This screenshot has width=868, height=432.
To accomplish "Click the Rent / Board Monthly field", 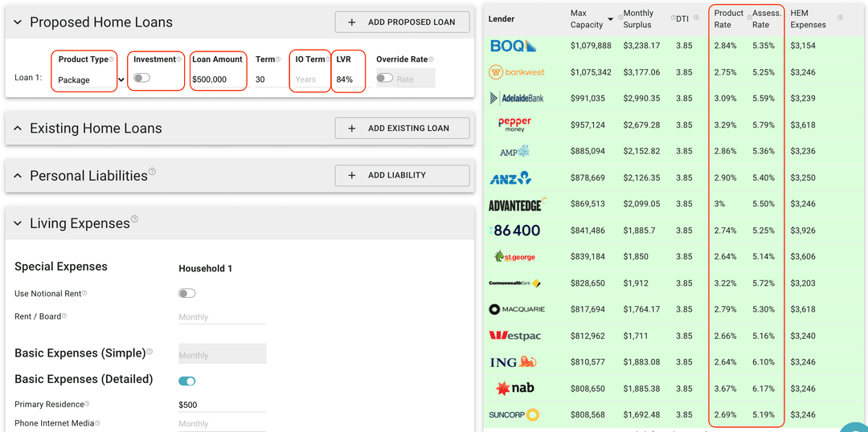I will pyautogui.click(x=222, y=317).
